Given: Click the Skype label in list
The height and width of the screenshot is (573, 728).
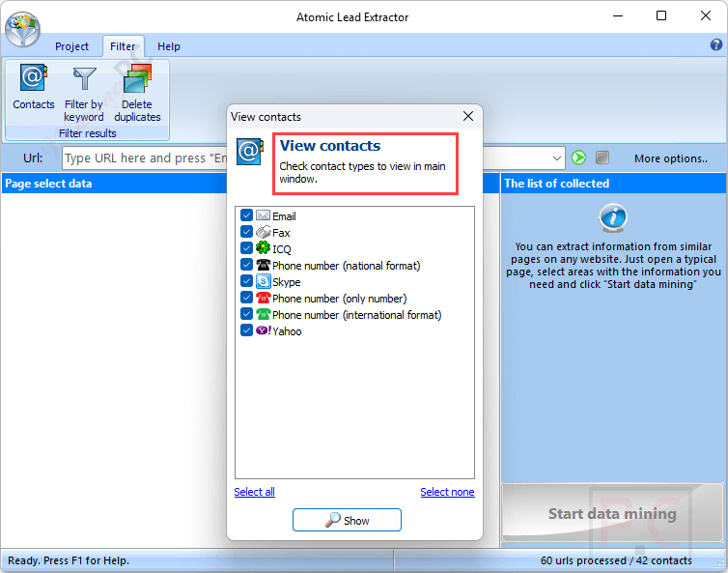Looking at the screenshot, I should coord(287,282).
